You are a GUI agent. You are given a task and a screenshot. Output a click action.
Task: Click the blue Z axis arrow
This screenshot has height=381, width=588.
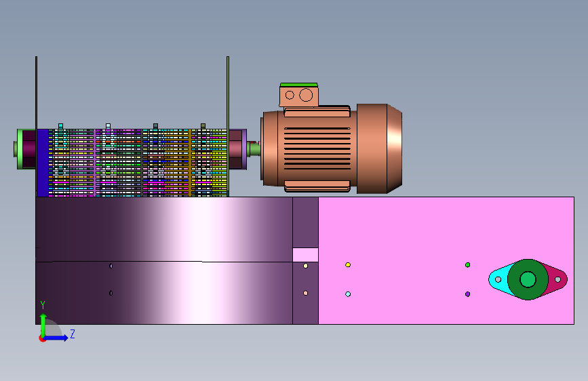coord(56,338)
